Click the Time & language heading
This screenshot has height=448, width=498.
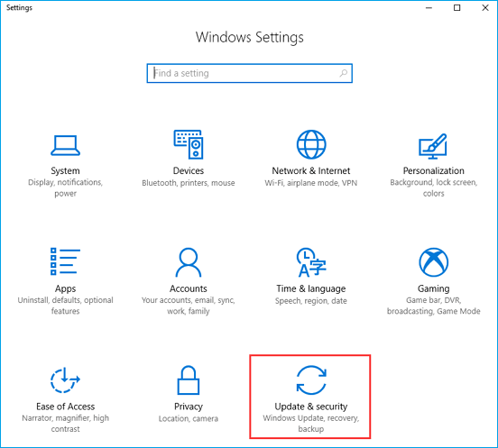coord(311,288)
